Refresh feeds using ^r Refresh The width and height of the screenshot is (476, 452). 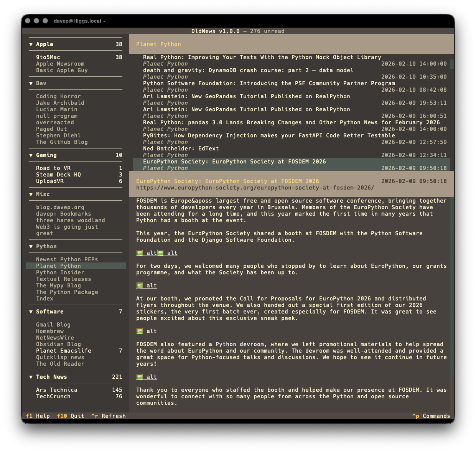tap(109, 416)
